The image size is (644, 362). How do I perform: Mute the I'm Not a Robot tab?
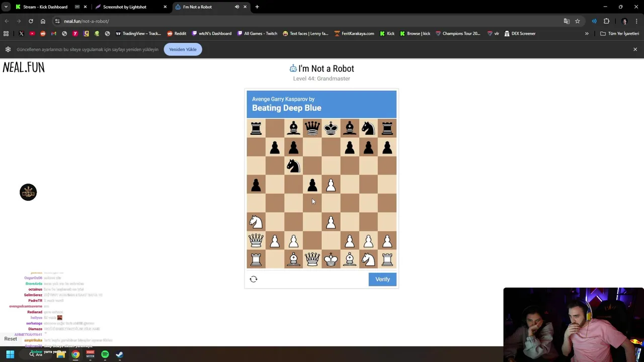[237, 7]
